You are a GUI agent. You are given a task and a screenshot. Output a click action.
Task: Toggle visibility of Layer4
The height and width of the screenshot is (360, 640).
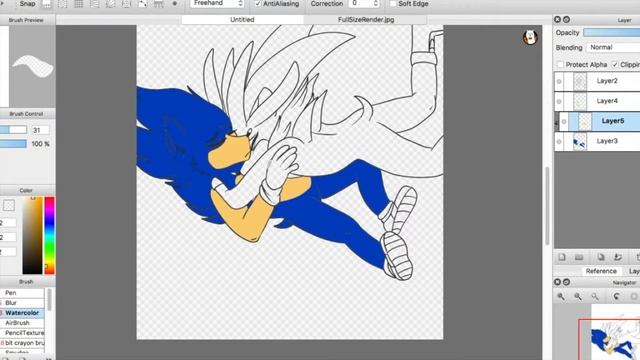559,101
